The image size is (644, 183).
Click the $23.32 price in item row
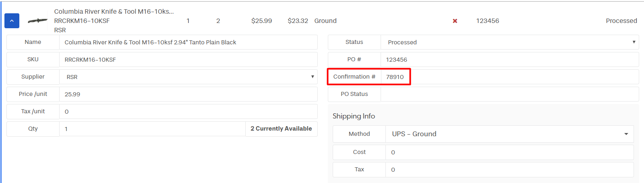(298, 21)
